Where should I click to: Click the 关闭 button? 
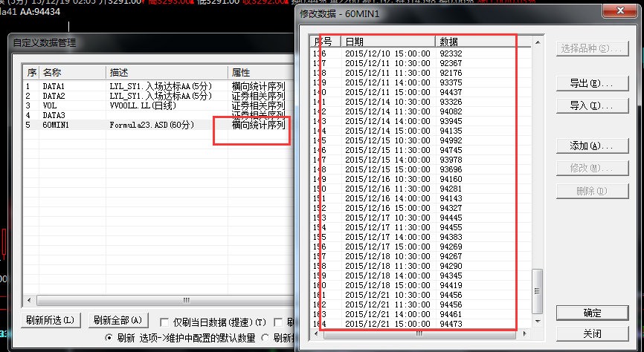pyautogui.click(x=592, y=333)
